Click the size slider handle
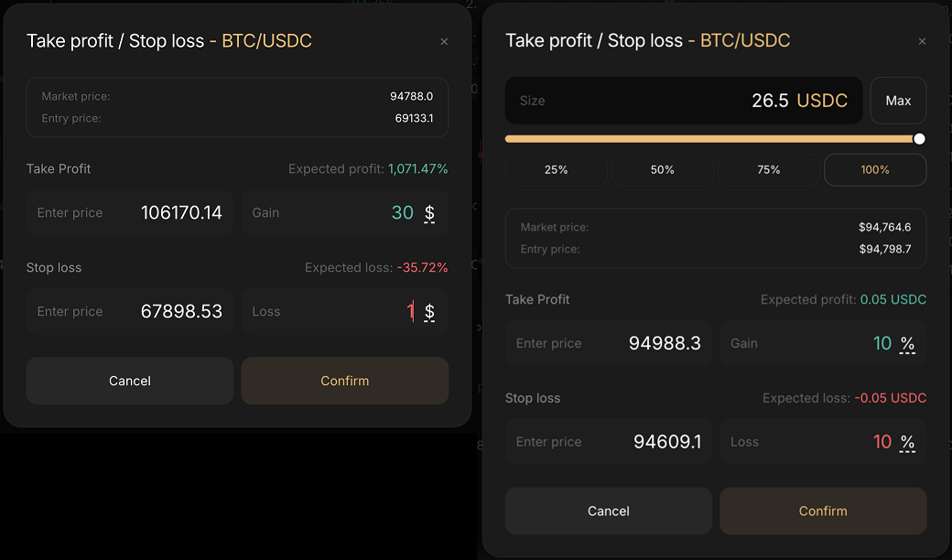This screenshot has width=952, height=560. pos(919,139)
